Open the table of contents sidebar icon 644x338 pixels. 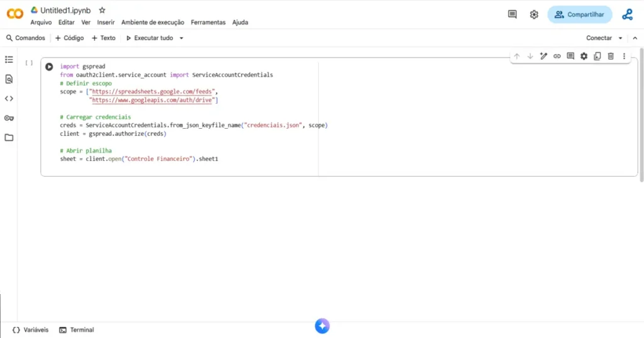point(9,60)
